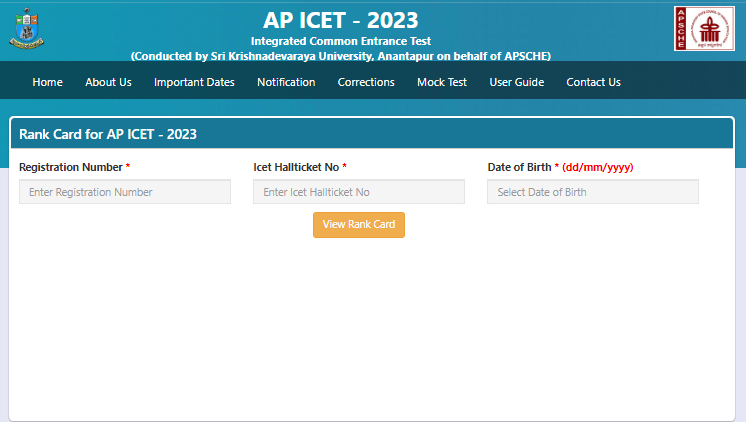Open the Date of Birth picker field
Image resolution: width=746 pixels, height=422 pixels.
[x=593, y=192]
